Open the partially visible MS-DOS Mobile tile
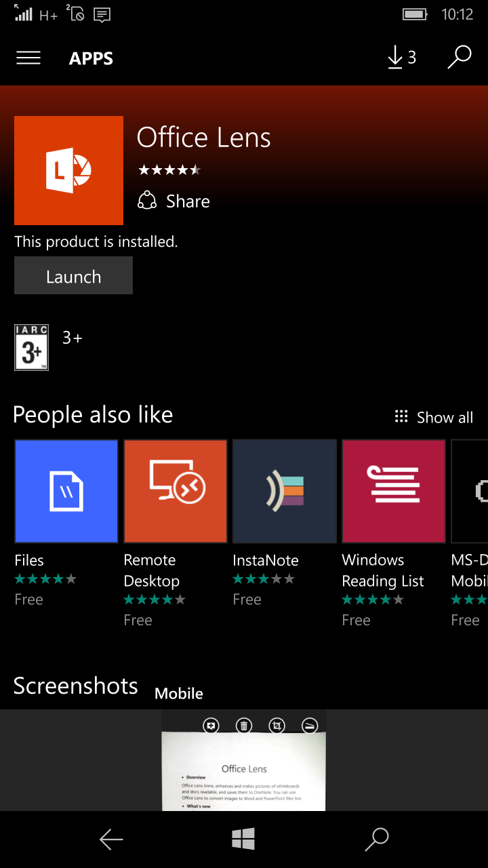This screenshot has width=488, height=868. (470, 491)
